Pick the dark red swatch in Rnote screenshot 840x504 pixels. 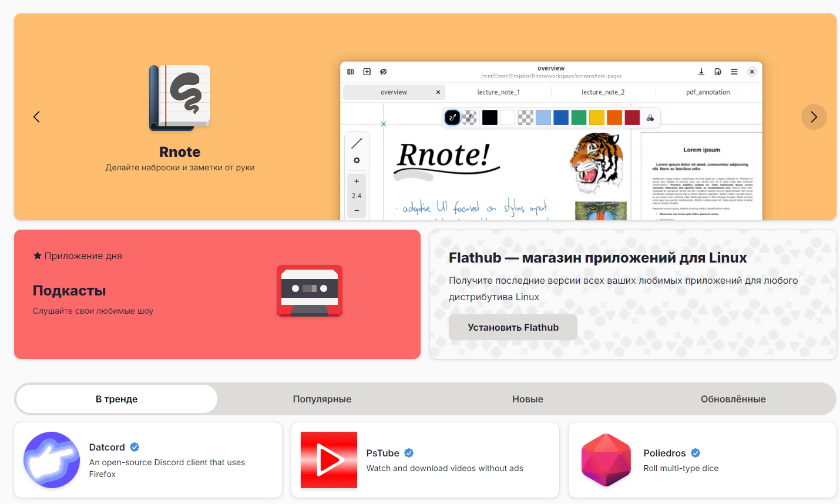pyautogui.click(x=633, y=117)
